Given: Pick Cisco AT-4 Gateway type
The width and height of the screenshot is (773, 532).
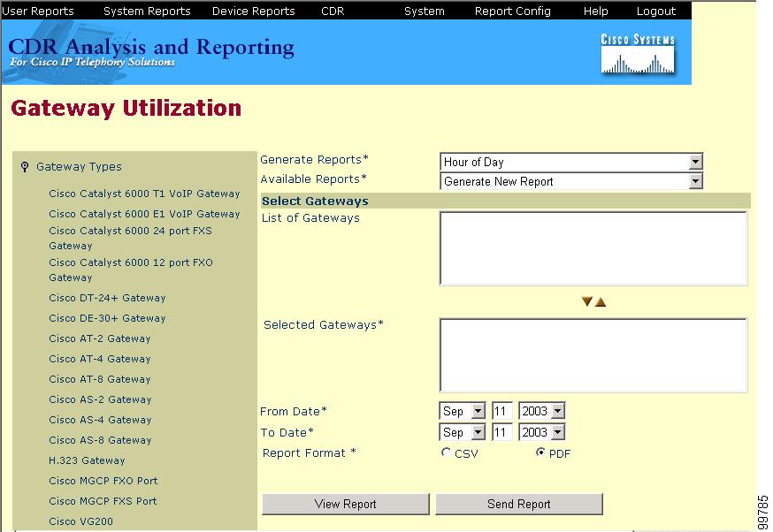Looking at the screenshot, I should pyautogui.click(x=100, y=359).
